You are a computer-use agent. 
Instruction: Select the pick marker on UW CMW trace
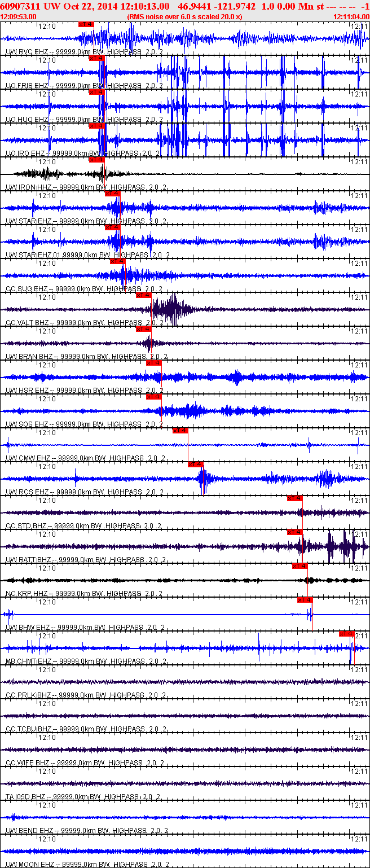point(180,431)
